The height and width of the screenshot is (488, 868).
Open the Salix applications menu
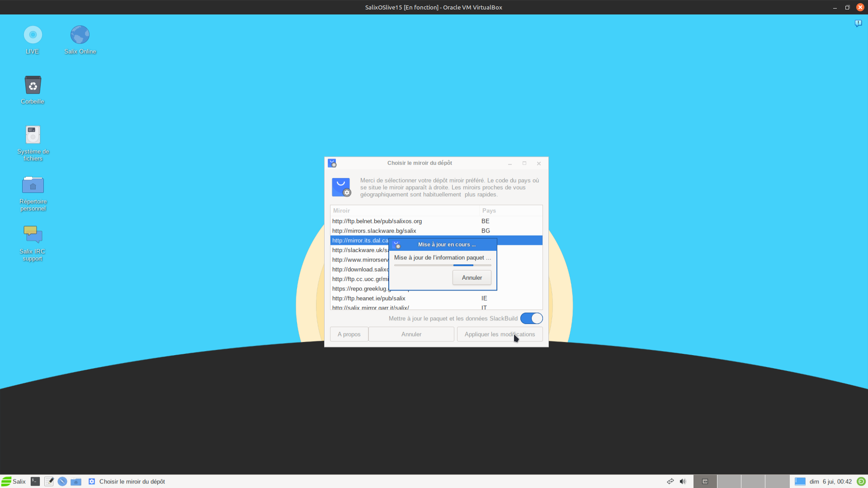[14, 481]
